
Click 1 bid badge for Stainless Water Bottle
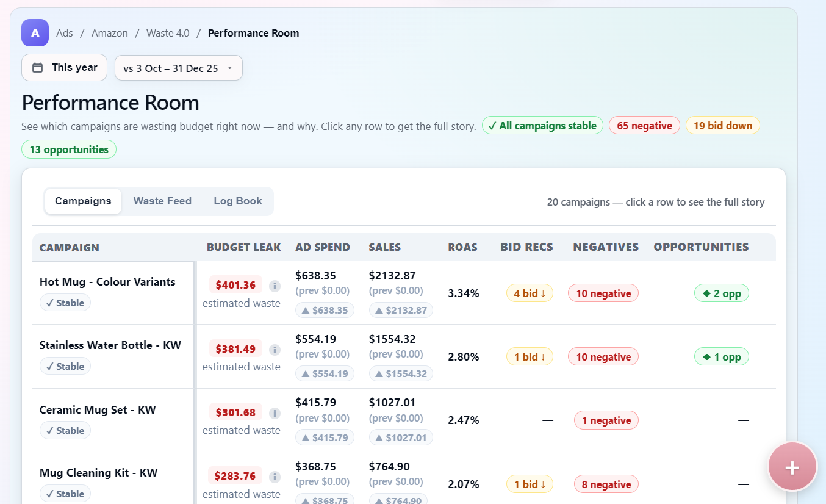click(530, 357)
